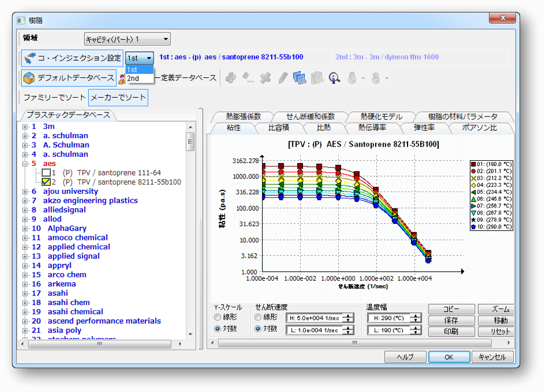Click ファミリーでソート button
This screenshot has height=392, width=544.
[x=55, y=98]
